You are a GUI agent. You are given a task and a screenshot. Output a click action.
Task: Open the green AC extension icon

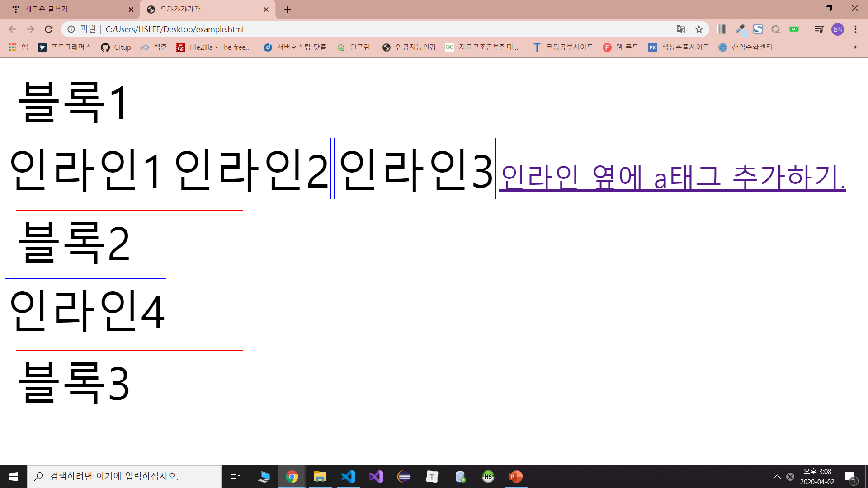click(794, 29)
